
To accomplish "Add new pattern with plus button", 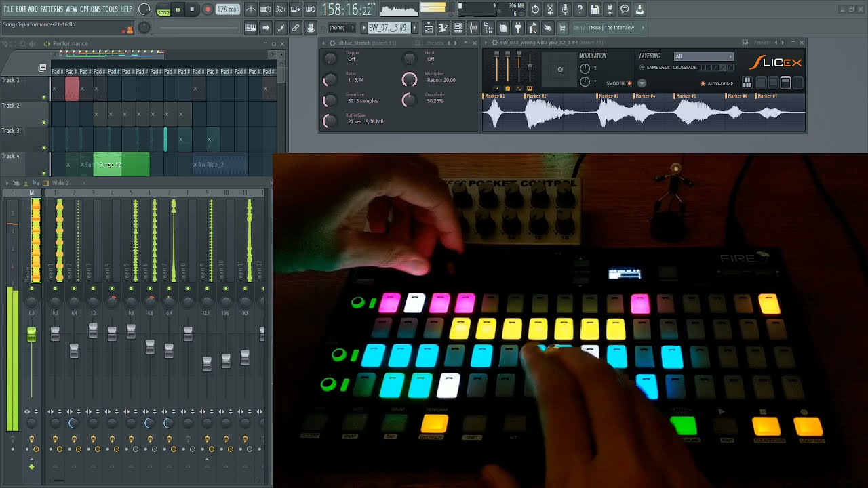I will (x=414, y=28).
